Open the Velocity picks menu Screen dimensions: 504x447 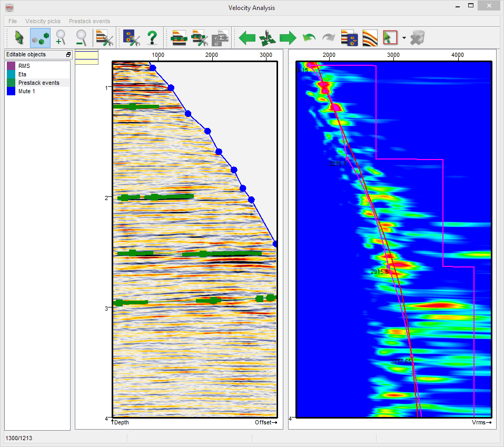click(x=43, y=21)
